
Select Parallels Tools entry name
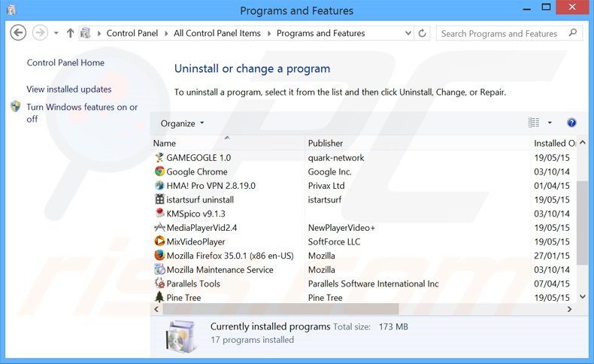click(x=193, y=284)
